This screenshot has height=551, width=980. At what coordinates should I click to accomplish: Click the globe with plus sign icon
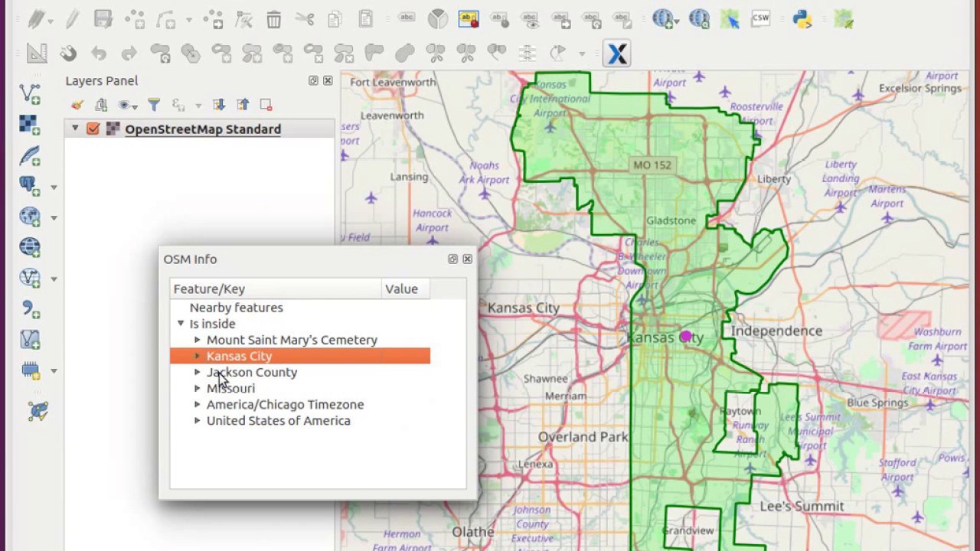(x=663, y=19)
